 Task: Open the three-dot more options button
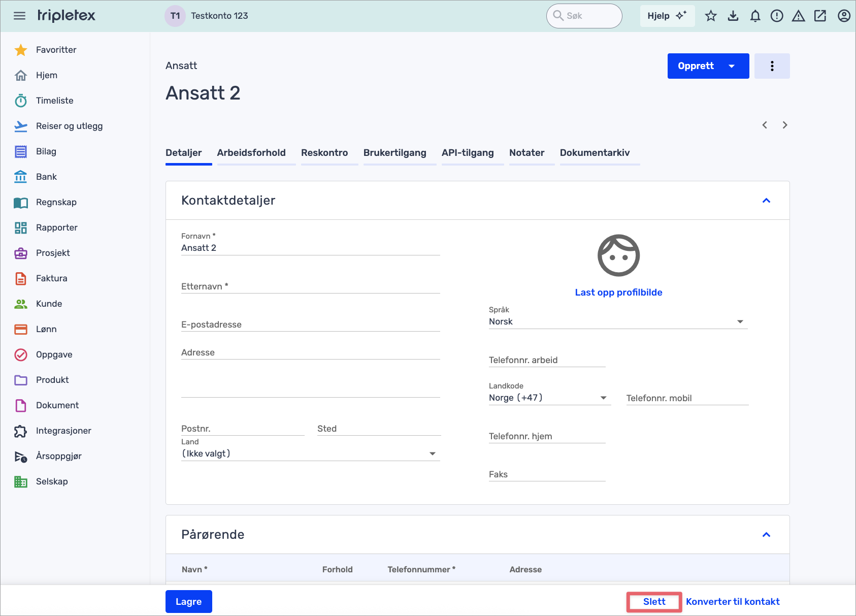772,66
